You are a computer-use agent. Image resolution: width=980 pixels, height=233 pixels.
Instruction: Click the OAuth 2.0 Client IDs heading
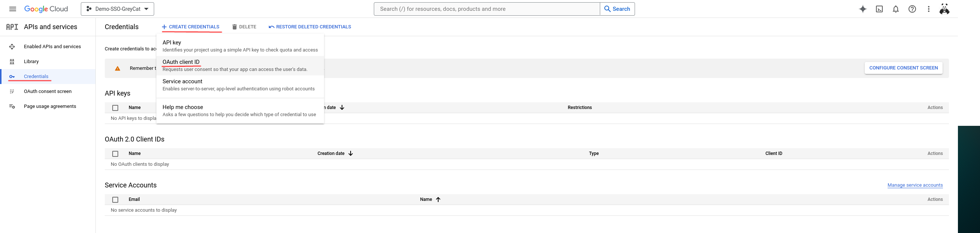(x=135, y=139)
